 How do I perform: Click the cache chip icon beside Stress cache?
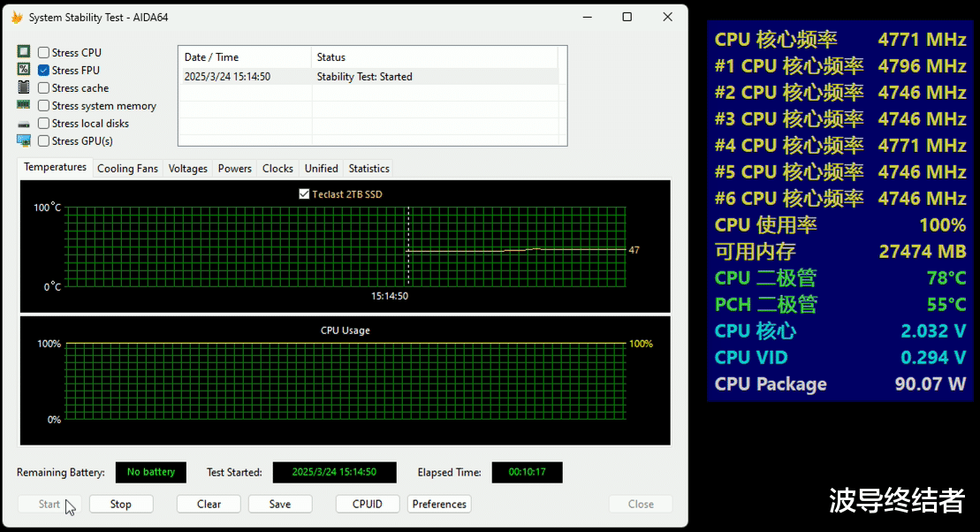click(x=24, y=87)
